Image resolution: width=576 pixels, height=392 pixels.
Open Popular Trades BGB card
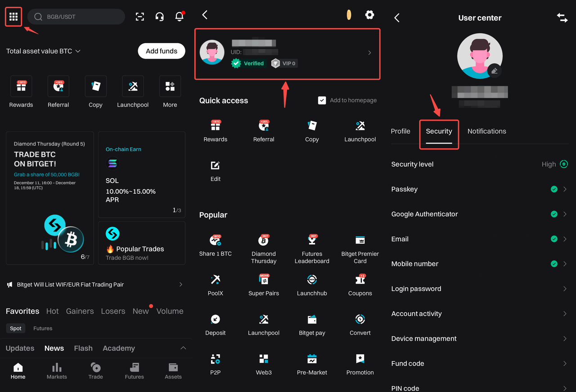(x=142, y=243)
